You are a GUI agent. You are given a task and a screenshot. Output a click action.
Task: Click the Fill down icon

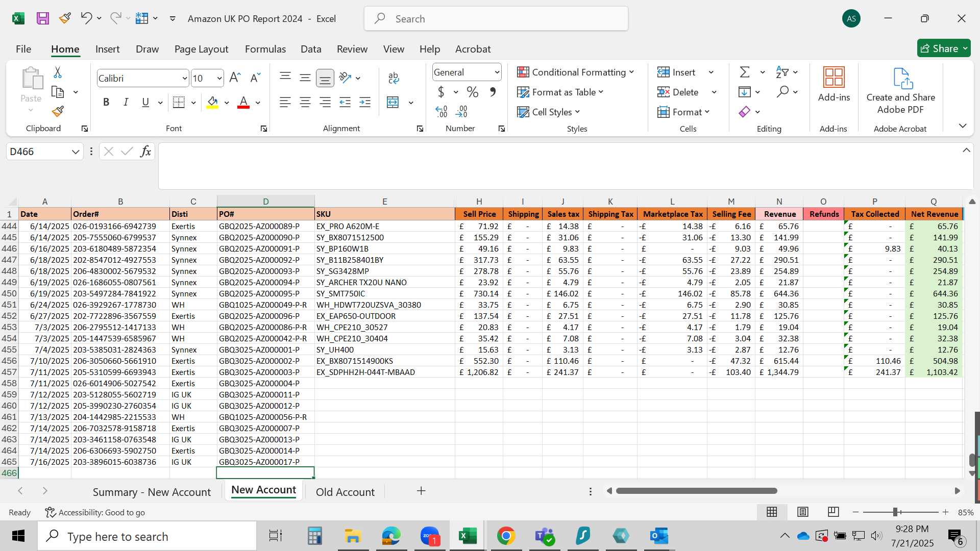coord(745,92)
